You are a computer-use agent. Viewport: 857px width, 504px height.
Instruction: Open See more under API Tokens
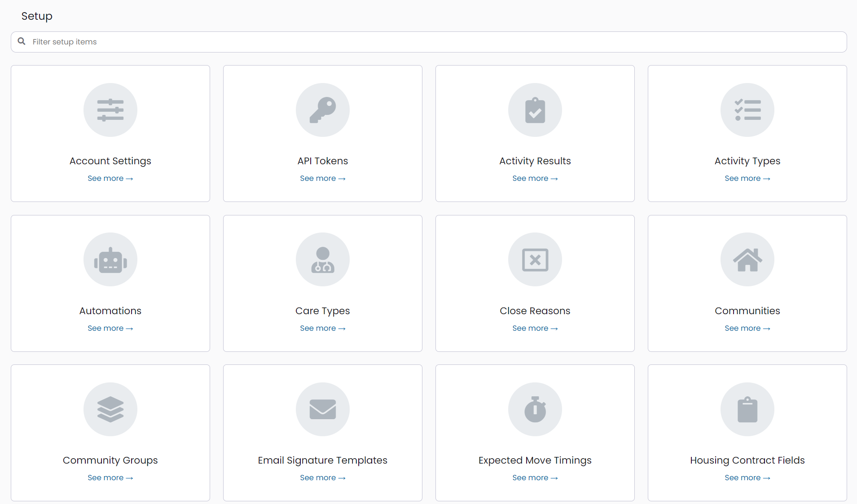tap(323, 178)
